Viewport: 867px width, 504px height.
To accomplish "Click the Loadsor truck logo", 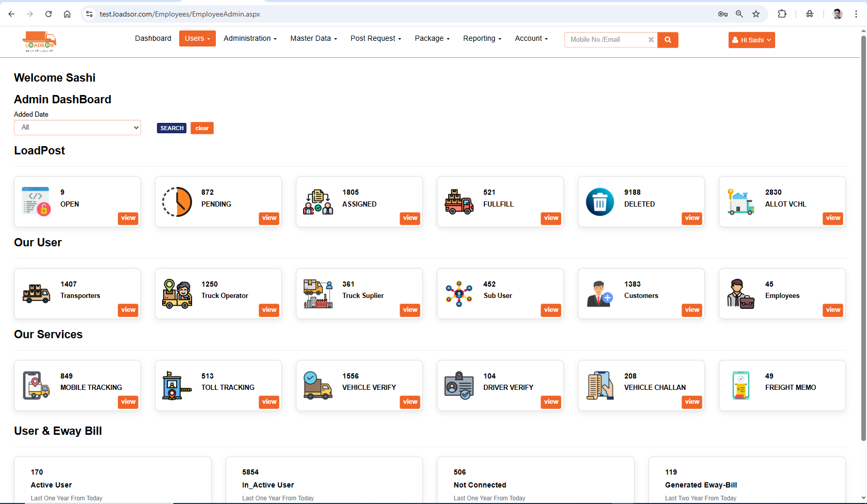I will (39, 41).
